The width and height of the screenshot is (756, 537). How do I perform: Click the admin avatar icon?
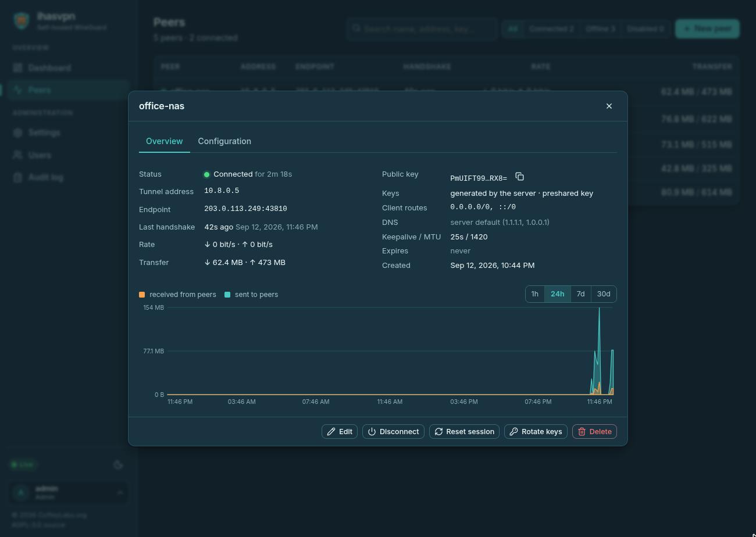(x=21, y=492)
